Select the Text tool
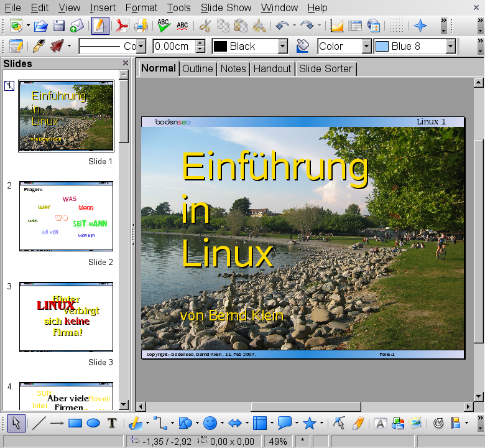The height and width of the screenshot is (448, 485). click(112, 423)
